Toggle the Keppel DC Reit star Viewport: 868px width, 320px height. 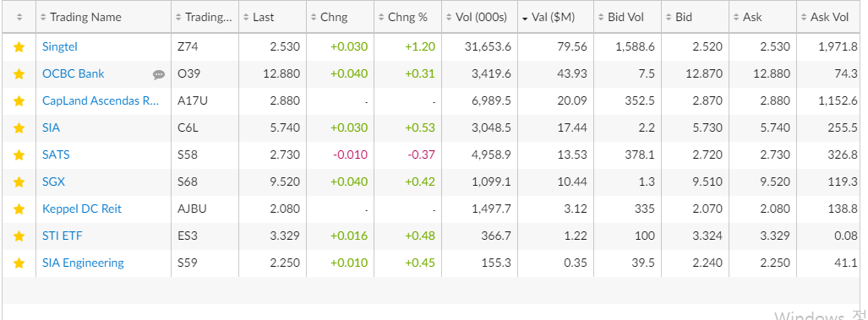click(19, 209)
